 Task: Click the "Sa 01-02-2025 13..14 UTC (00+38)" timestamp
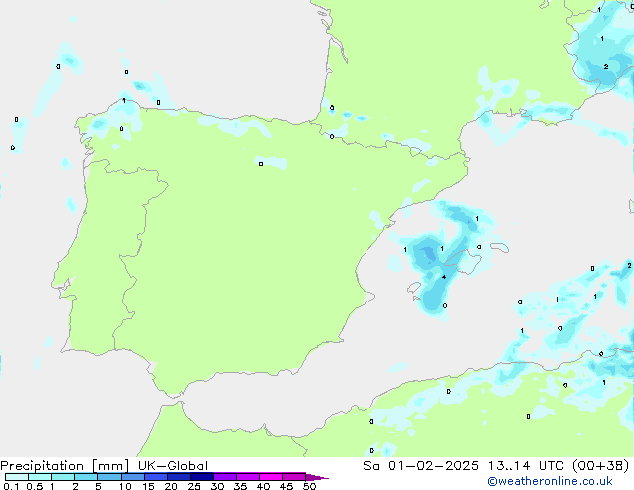click(496, 466)
